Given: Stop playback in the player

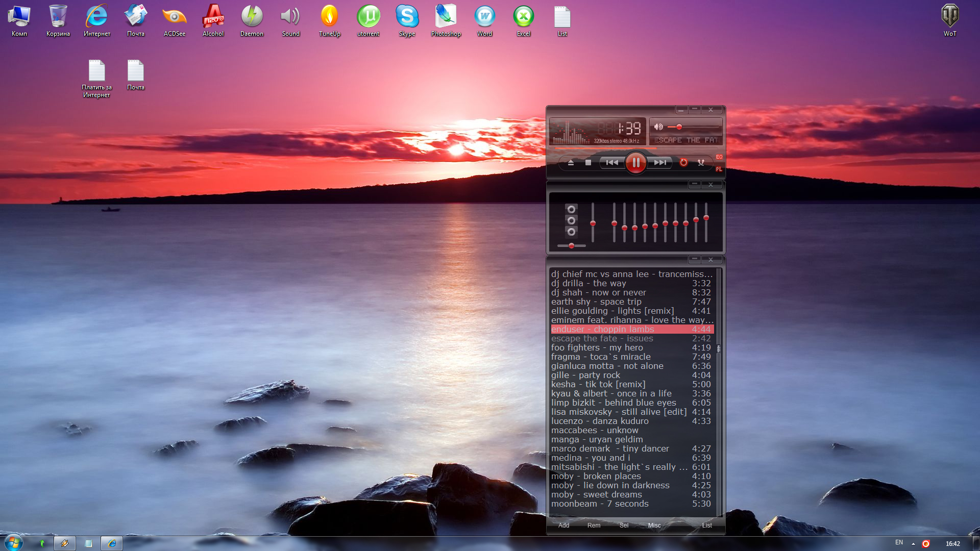Looking at the screenshot, I should [x=588, y=163].
